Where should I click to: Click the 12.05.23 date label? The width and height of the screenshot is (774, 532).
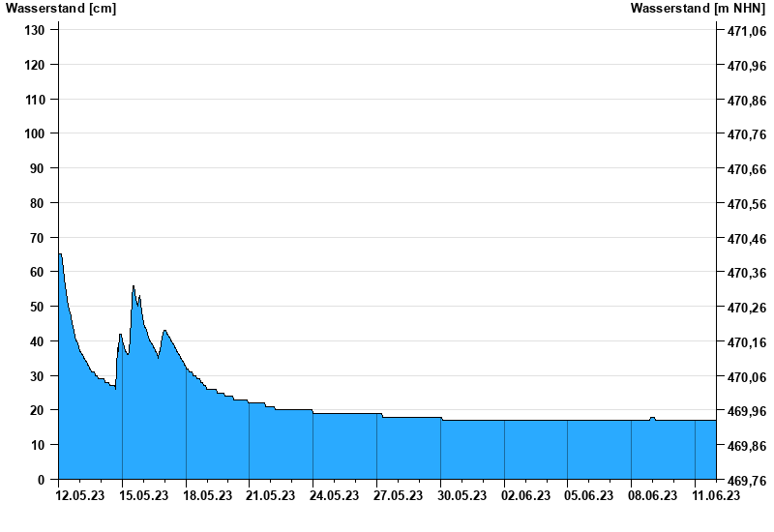coord(80,495)
